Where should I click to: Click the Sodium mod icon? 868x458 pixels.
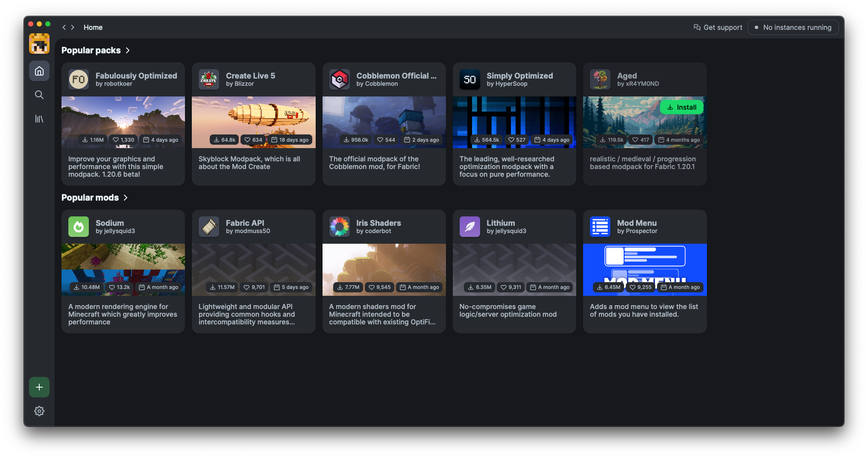(79, 227)
